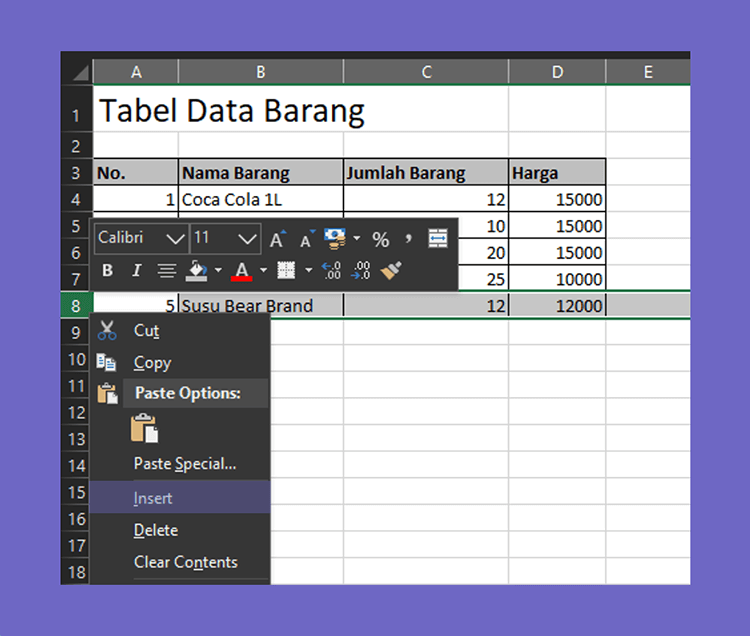Open borders dropdown arrow
The image size is (750, 636).
coord(309,271)
